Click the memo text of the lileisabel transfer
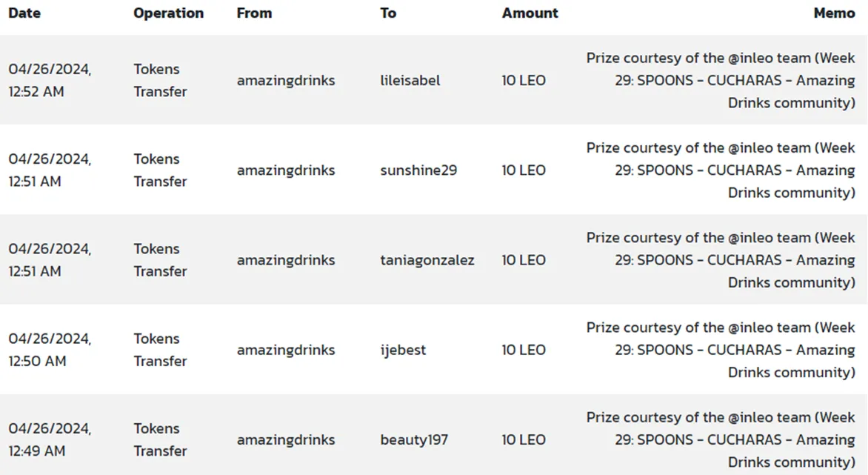Viewport: 868px width, 475px height. point(721,80)
